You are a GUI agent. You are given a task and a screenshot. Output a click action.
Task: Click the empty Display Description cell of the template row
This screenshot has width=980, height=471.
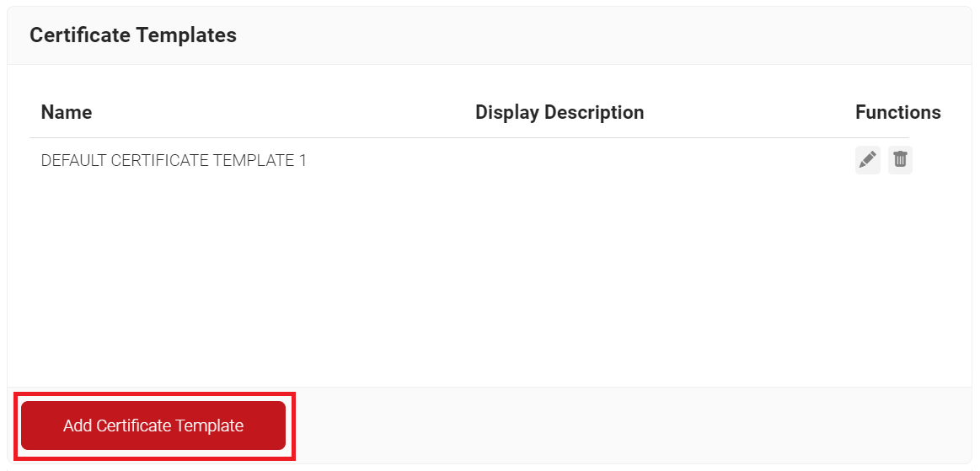tap(560, 160)
